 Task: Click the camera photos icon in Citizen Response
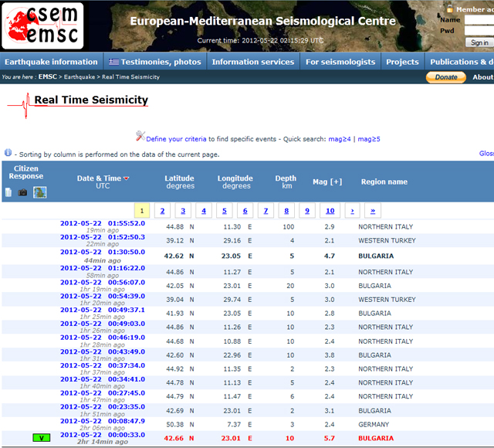click(x=23, y=192)
